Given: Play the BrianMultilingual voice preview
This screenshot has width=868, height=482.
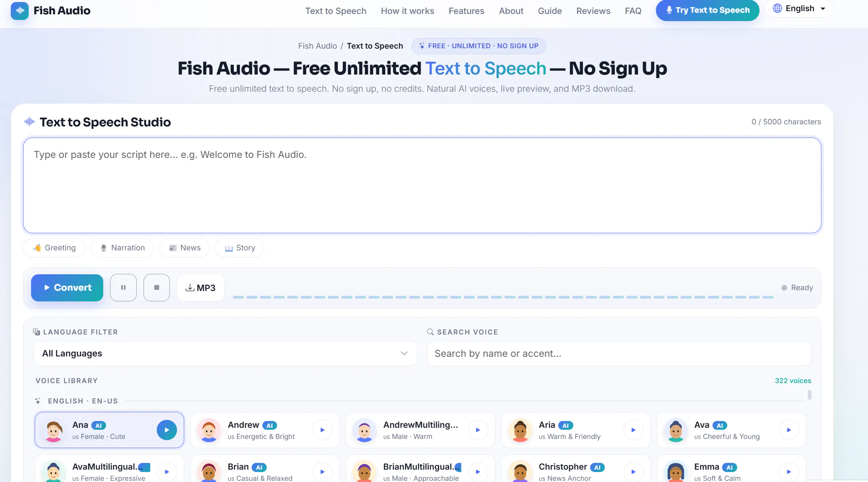Looking at the screenshot, I should (x=478, y=472).
